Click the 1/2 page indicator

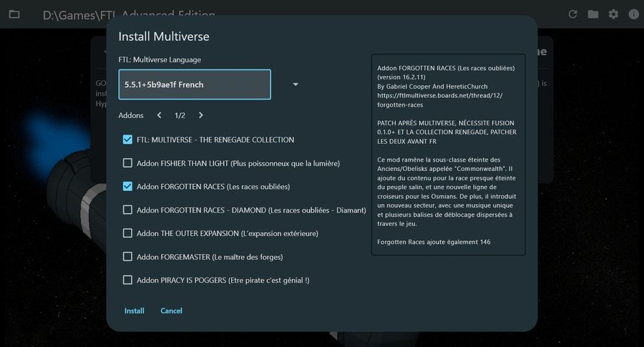click(x=180, y=115)
